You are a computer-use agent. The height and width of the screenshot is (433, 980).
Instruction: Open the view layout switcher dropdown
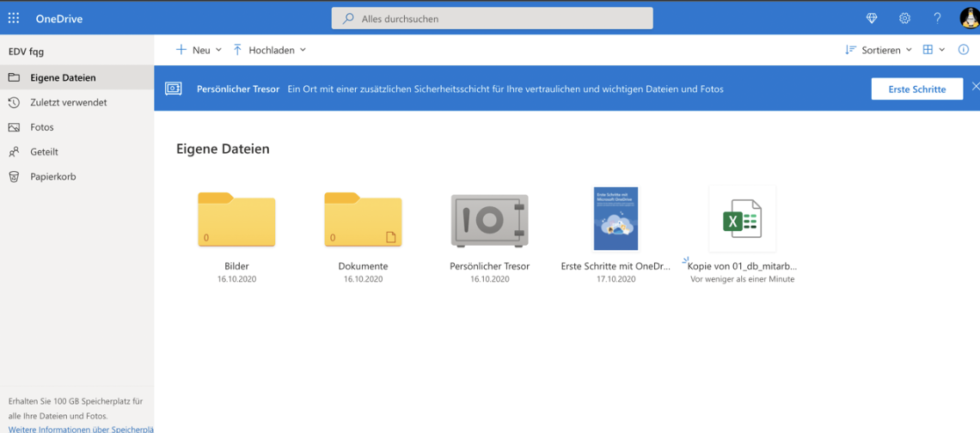click(x=934, y=50)
